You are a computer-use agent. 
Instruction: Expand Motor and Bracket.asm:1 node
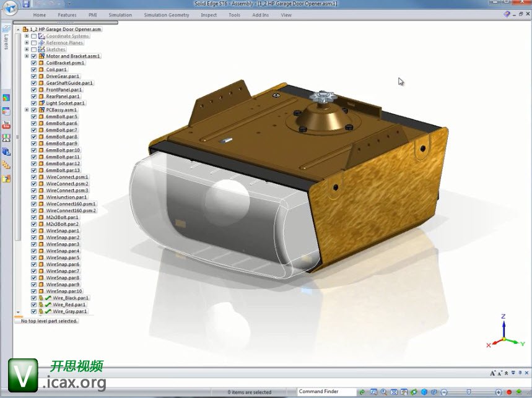point(27,56)
